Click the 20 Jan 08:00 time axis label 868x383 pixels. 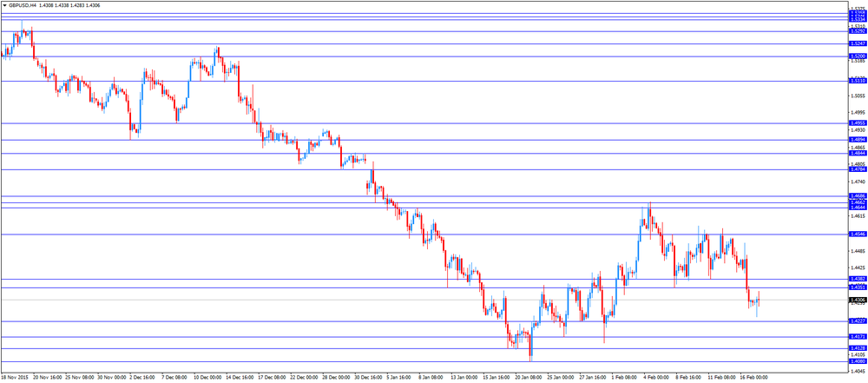coord(528,376)
